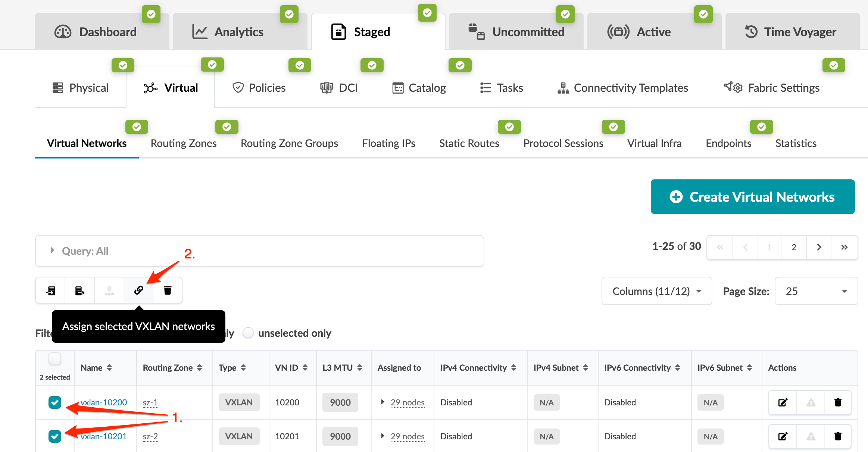The height and width of the screenshot is (452, 868).
Task: Open the Uncommitted tab
Action: (516, 32)
